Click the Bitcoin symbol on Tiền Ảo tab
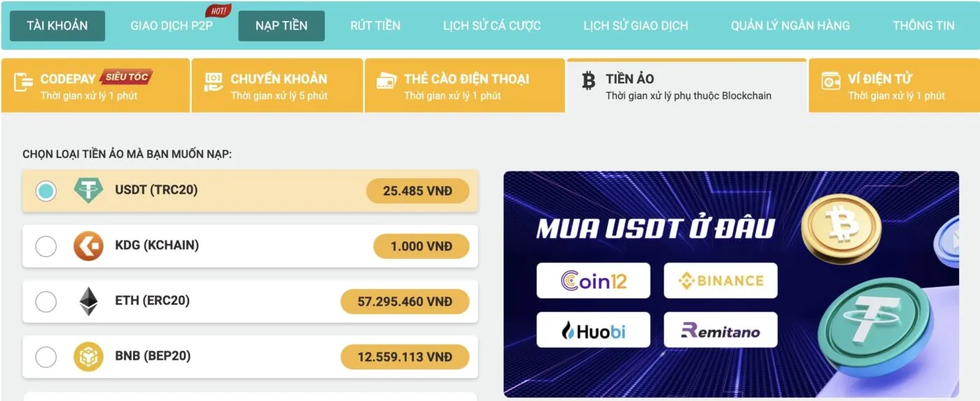The image size is (980, 401). coord(589,81)
